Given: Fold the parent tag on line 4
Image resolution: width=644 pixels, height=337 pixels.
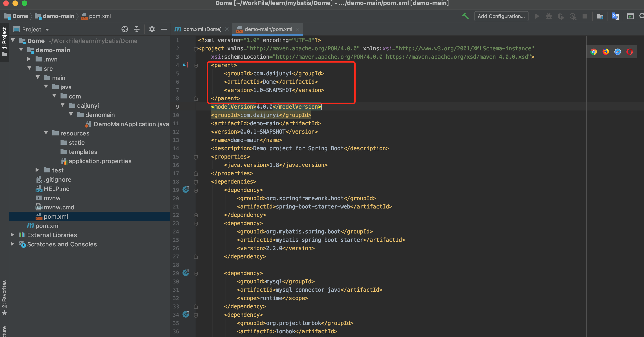Looking at the screenshot, I should (196, 66).
